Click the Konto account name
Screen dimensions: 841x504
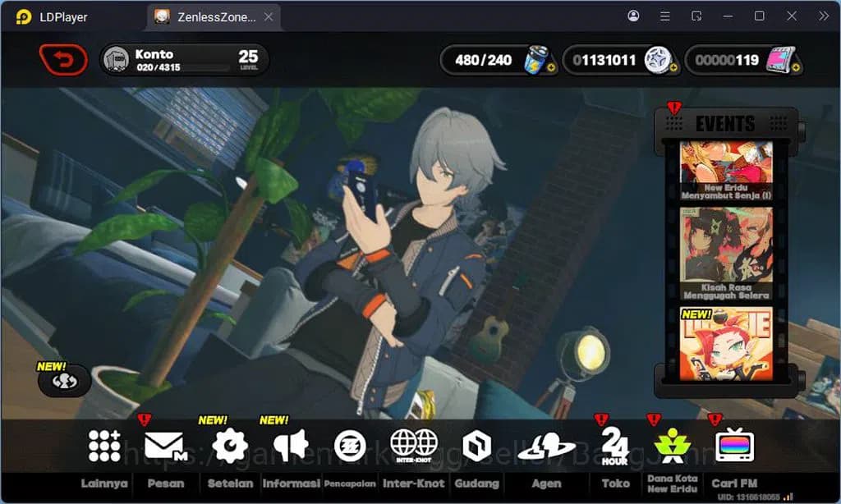click(x=154, y=54)
